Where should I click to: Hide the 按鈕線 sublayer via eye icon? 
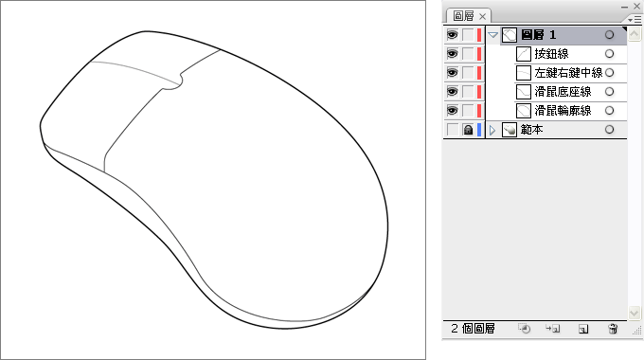coord(452,54)
